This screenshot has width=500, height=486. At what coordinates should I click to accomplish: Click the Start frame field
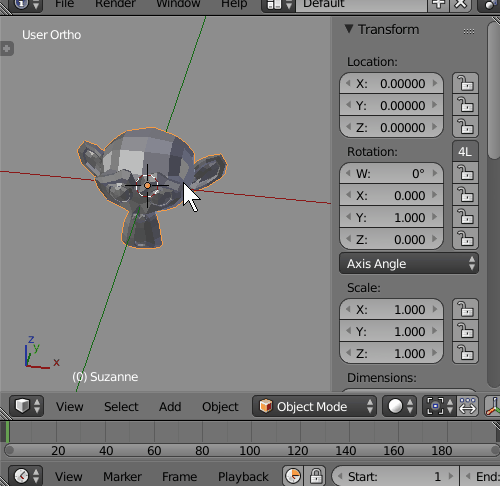tap(395, 476)
